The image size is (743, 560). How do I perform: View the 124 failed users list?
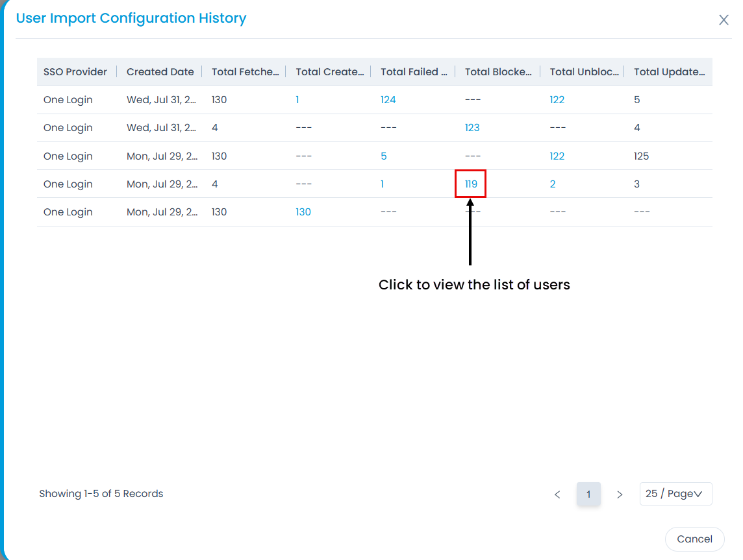tap(388, 100)
